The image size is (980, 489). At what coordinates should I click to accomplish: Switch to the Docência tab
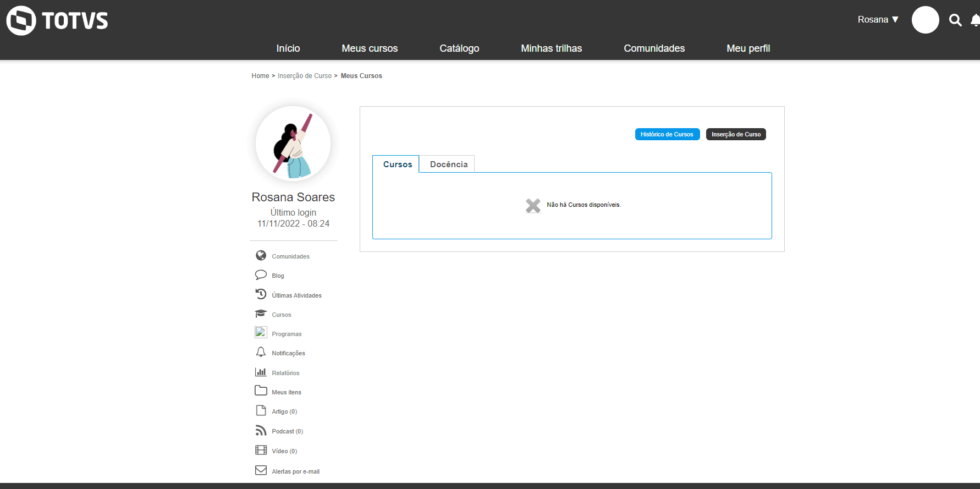point(447,164)
